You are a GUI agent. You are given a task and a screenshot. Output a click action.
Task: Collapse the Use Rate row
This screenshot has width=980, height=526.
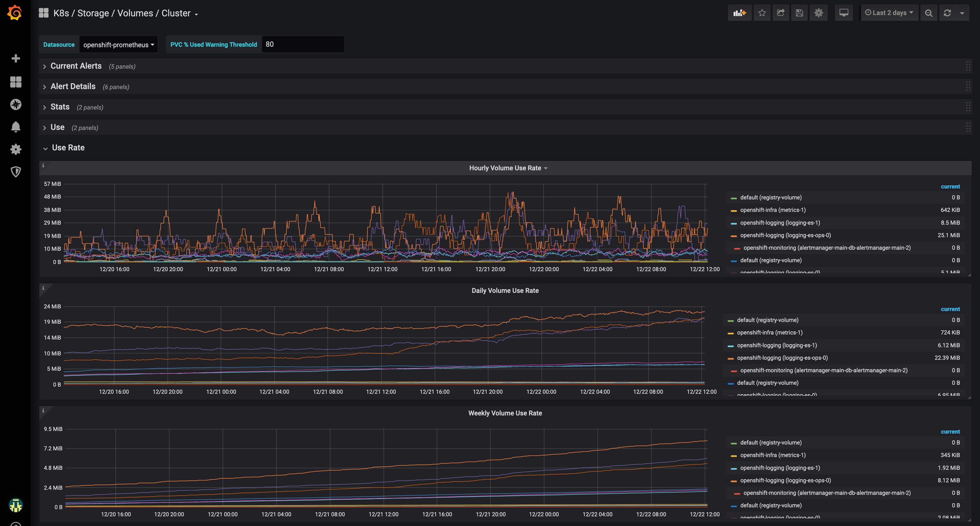click(68, 148)
